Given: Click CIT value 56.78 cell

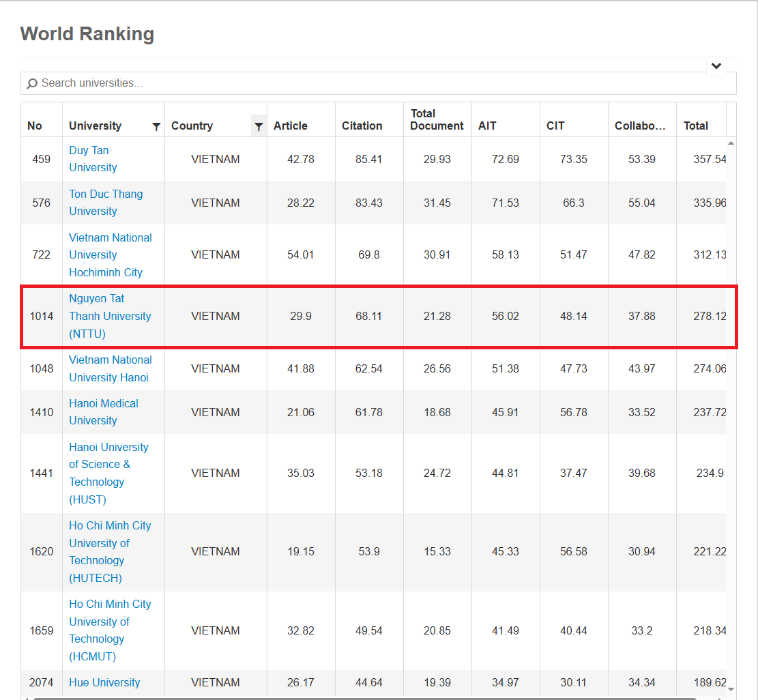Looking at the screenshot, I should click(573, 412).
